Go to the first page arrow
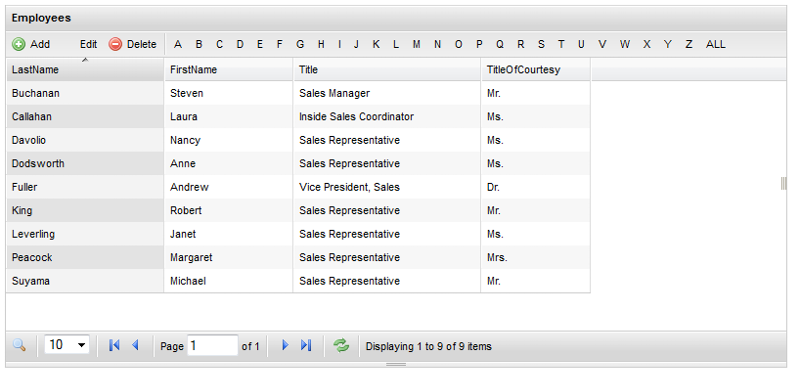Image resolution: width=800 pixels, height=386 pixels. pos(114,345)
